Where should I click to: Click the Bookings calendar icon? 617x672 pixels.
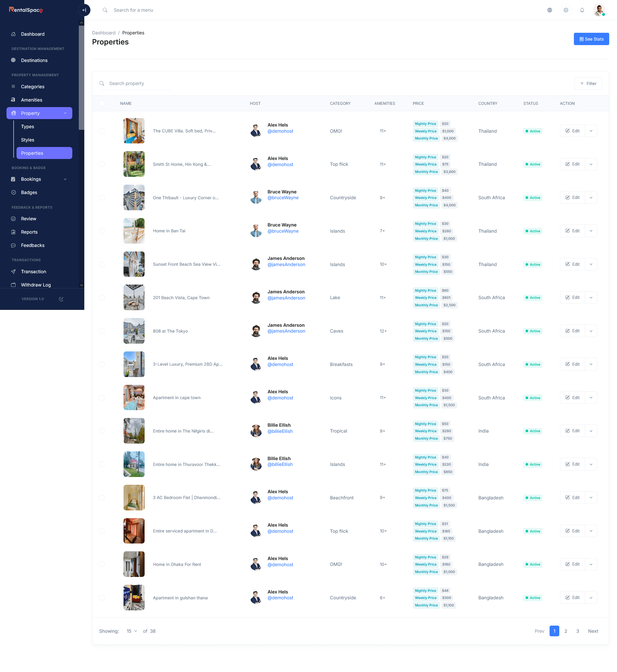click(13, 179)
